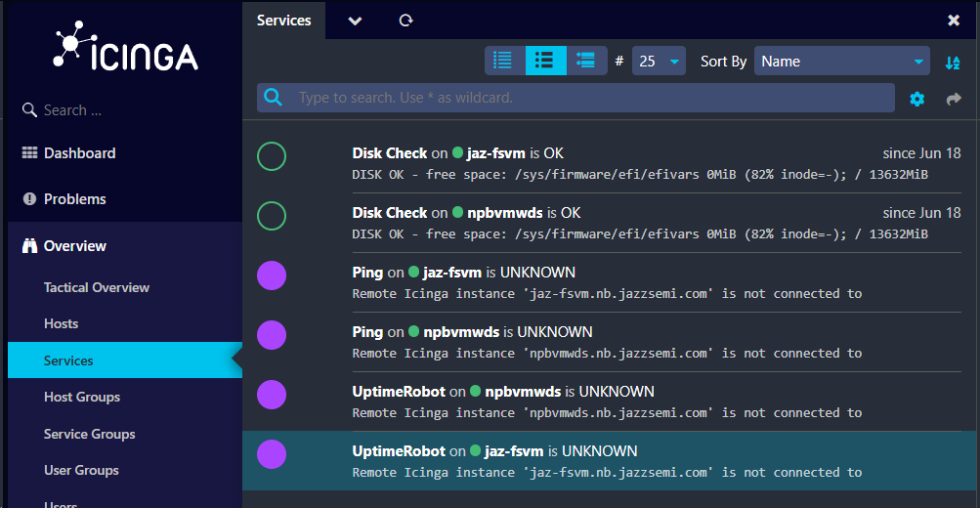
Task: Open Disk Check service on npbvmwds
Action: point(390,212)
